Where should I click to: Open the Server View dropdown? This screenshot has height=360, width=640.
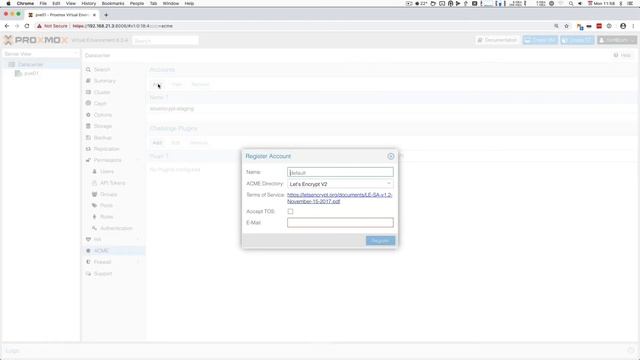(x=41, y=54)
